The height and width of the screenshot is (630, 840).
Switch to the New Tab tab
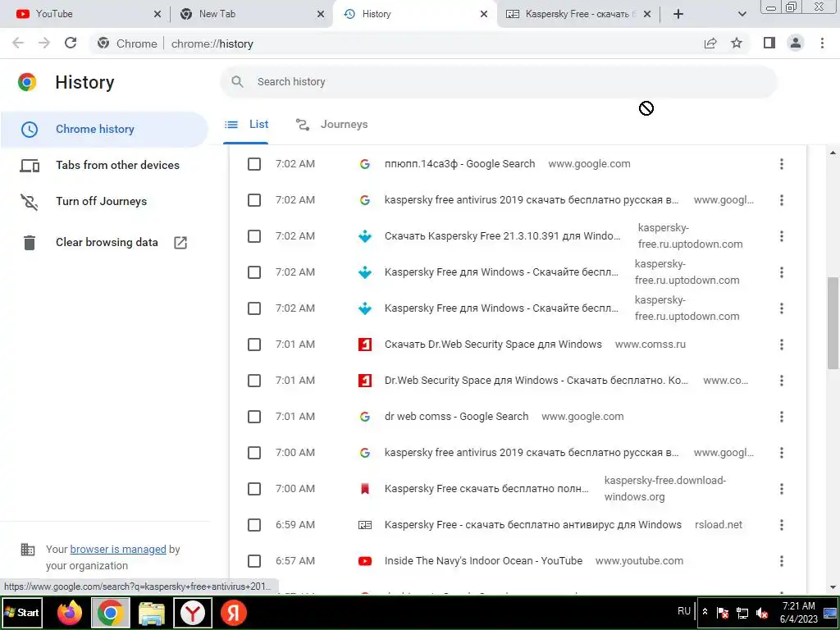pos(252,14)
